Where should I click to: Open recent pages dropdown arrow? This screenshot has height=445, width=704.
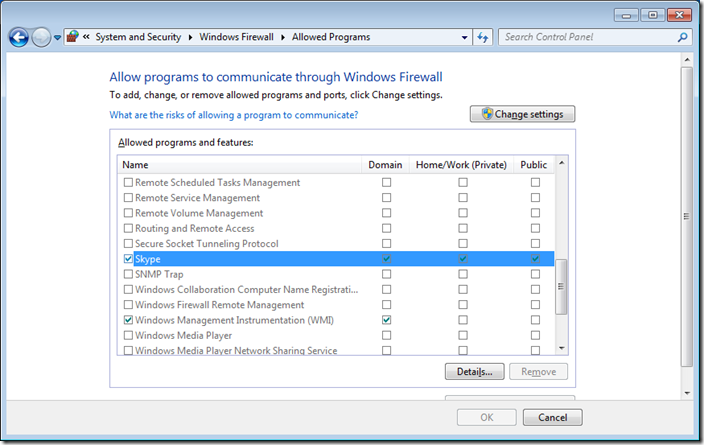coord(58,37)
